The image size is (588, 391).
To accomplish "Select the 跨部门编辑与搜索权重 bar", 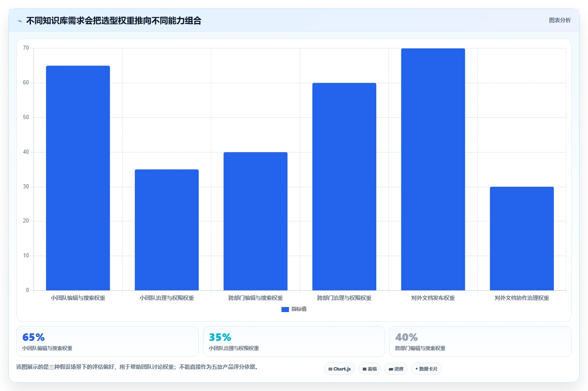I will (256, 221).
